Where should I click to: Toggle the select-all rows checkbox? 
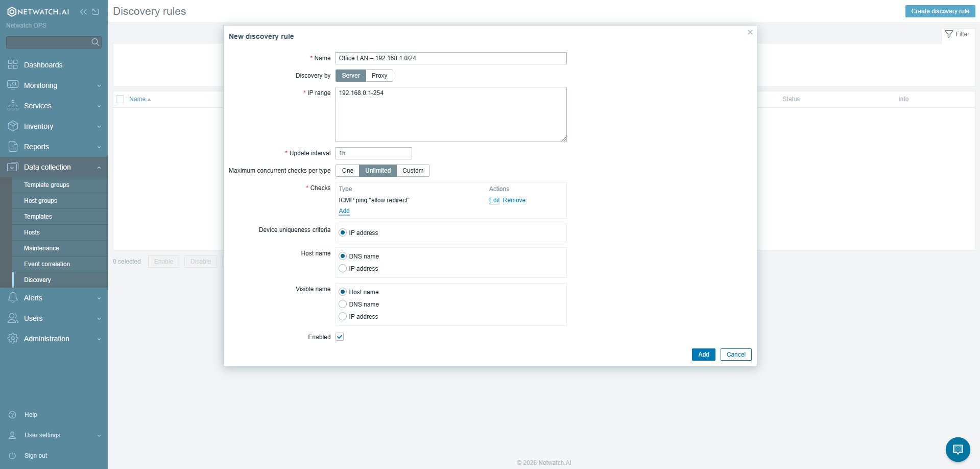tap(120, 99)
